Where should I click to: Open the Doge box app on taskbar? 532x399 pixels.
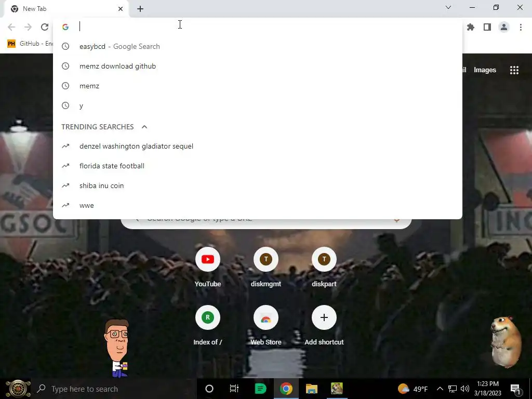click(337, 389)
